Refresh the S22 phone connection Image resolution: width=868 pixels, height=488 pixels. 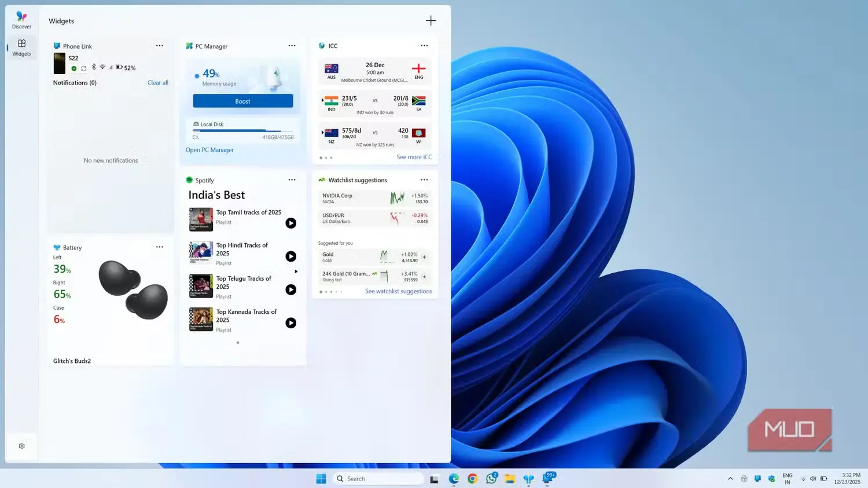point(83,68)
